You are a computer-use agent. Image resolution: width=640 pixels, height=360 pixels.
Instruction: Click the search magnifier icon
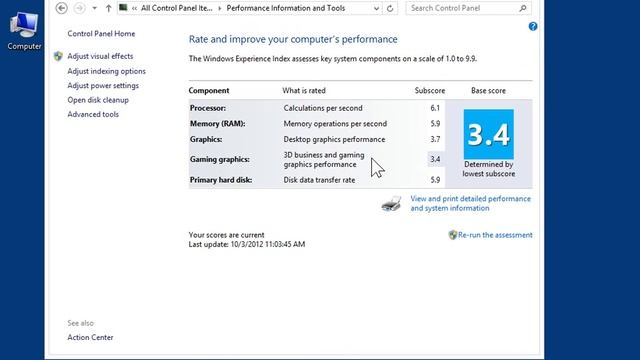(x=523, y=8)
